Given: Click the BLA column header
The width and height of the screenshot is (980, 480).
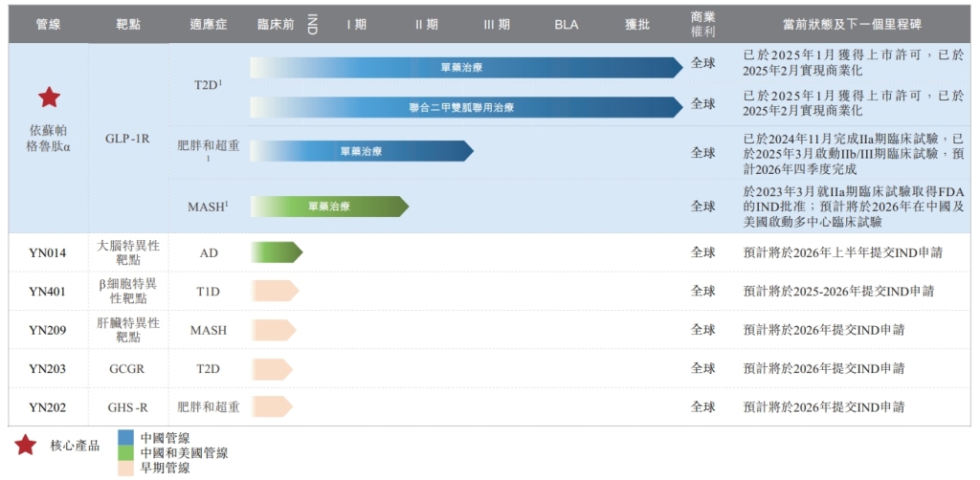Looking at the screenshot, I should pos(567,25).
